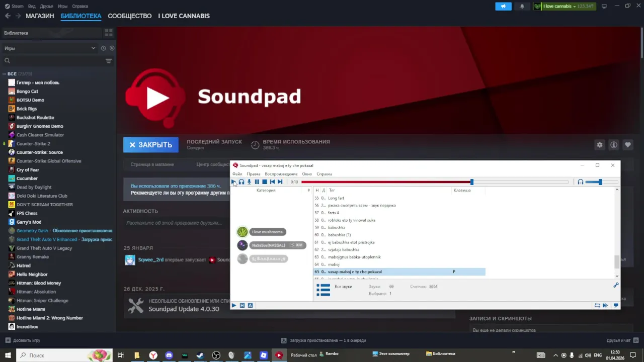Play selected sound in Soundpad toolbar
Screen dimensions: 644x362
click(x=233, y=182)
